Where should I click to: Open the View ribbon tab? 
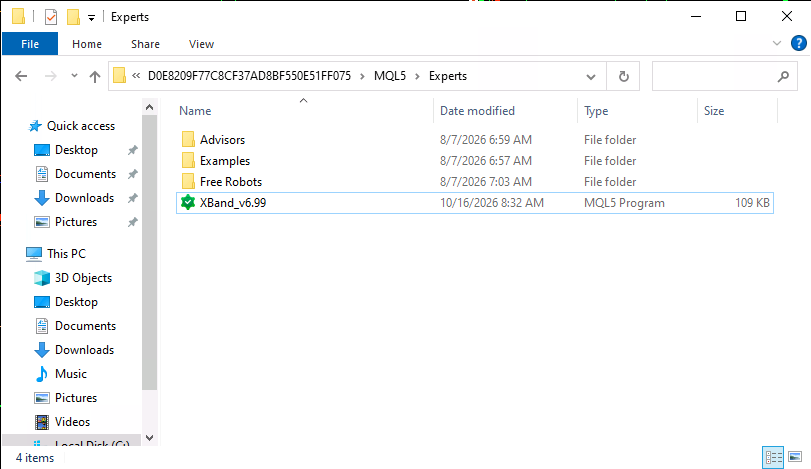(201, 44)
